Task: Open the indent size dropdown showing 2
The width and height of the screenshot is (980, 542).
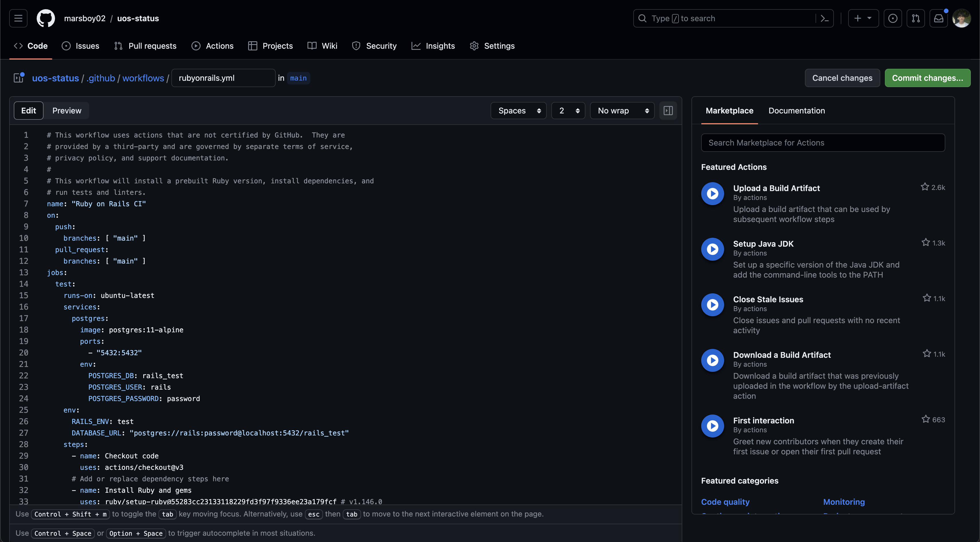Action: (x=568, y=111)
